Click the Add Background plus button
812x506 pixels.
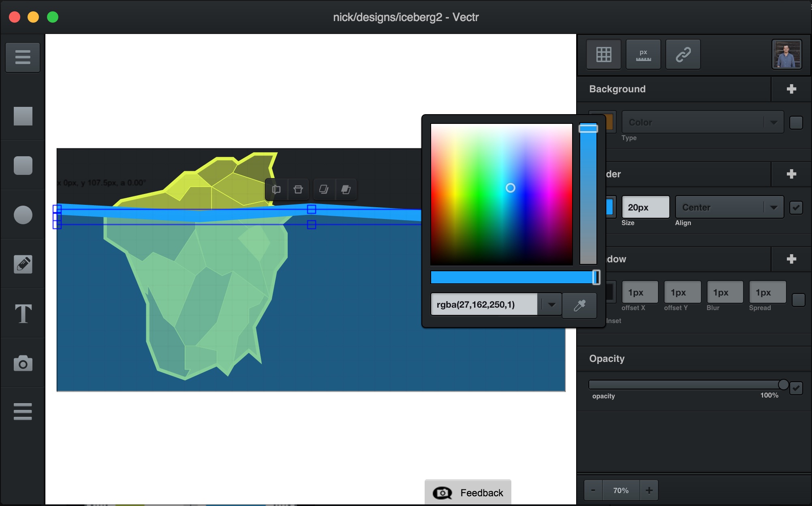(x=792, y=88)
